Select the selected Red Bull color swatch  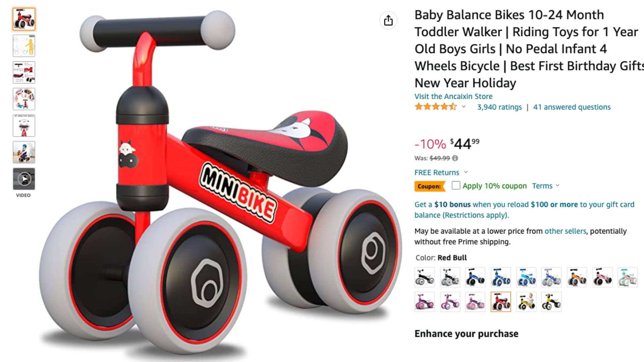tap(500, 302)
